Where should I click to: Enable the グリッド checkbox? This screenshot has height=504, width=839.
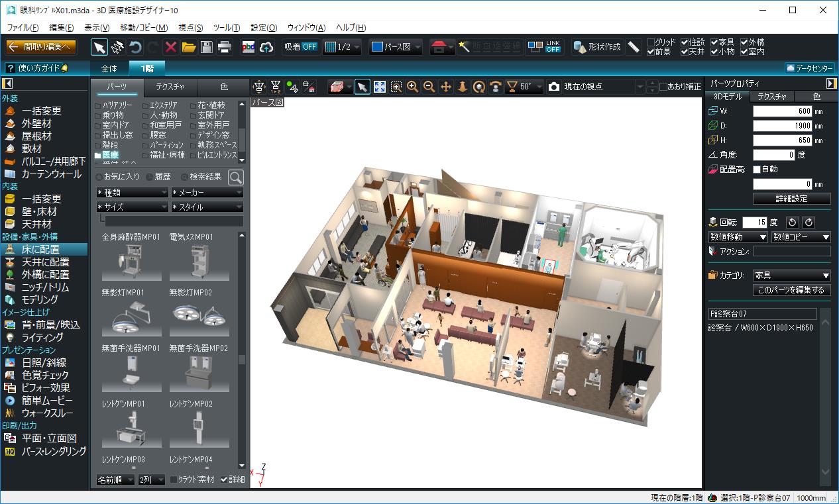click(x=651, y=42)
